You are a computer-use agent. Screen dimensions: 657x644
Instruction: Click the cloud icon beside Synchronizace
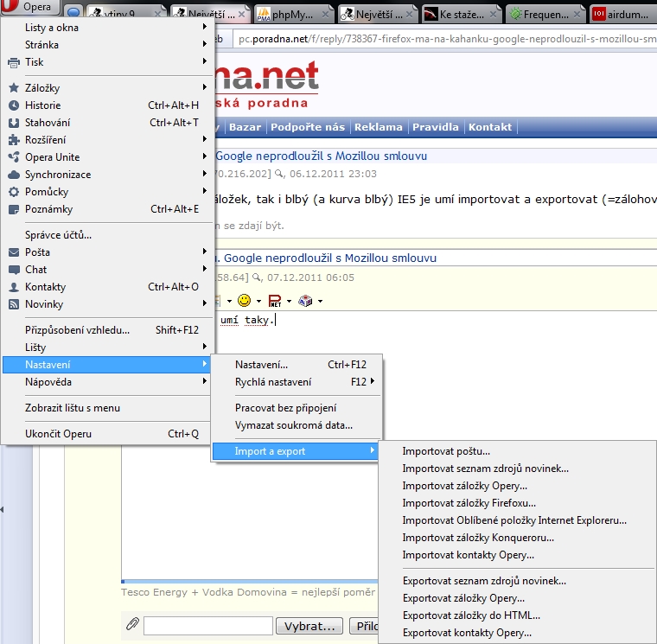(14, 175)
